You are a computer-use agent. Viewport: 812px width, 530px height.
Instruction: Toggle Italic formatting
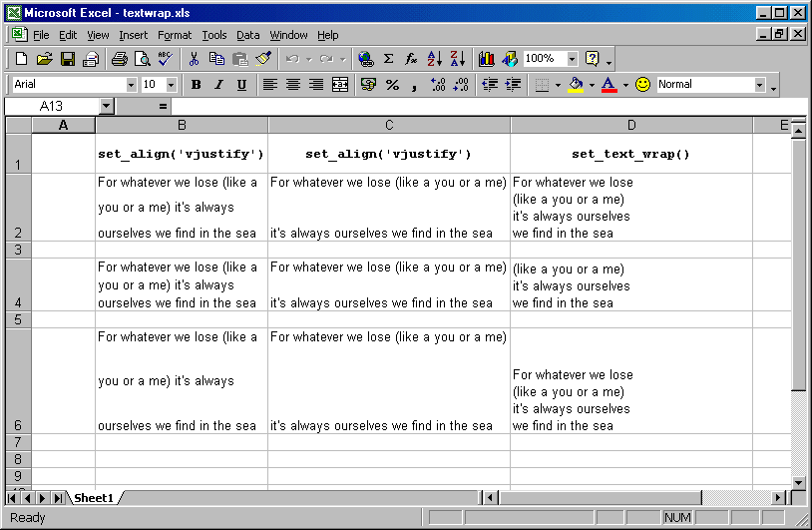point(218,85)
